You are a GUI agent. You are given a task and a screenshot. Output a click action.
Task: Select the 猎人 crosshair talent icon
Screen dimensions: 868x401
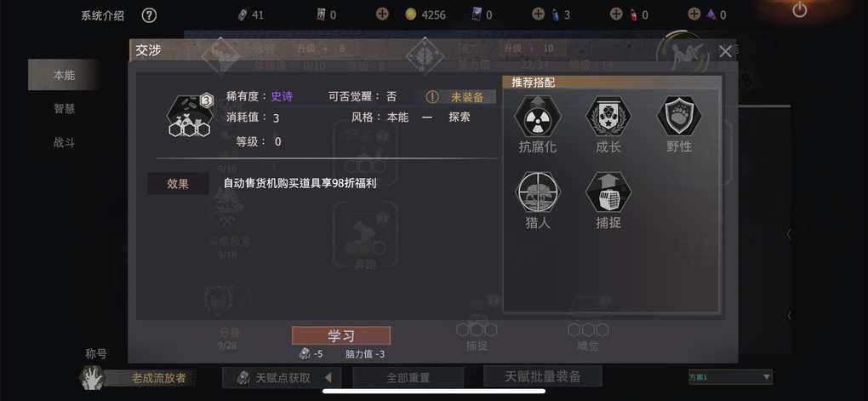pyautogui.click(x=538, y=192)
